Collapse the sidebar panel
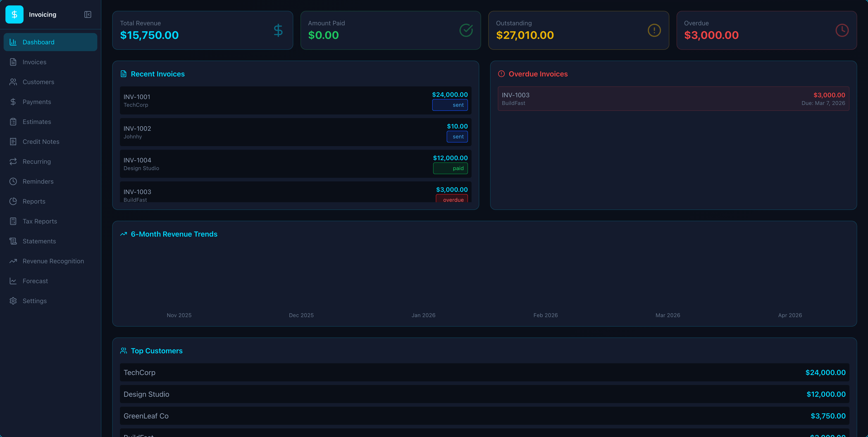 87,14
